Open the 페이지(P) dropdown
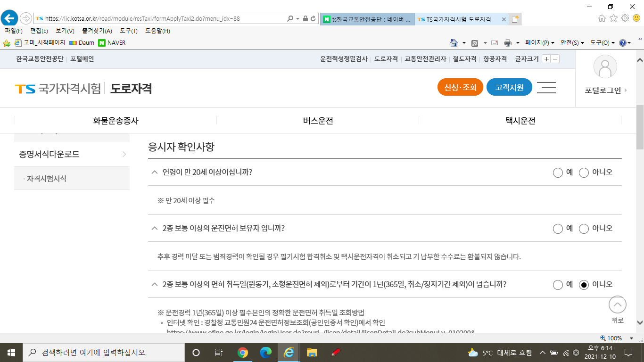The image size is (644, 362). coord(540,43)
